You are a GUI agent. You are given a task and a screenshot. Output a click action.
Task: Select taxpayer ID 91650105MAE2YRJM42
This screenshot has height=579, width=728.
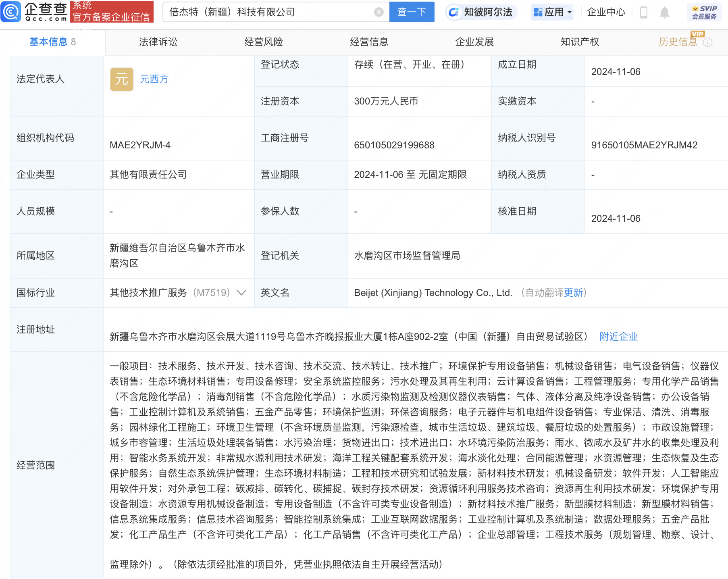pos(644,145)
